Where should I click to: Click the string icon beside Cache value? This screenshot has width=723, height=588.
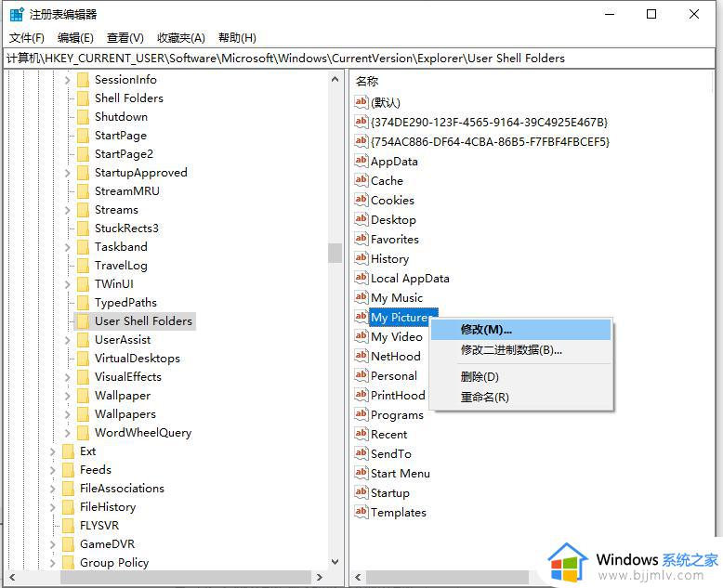tap(361, 179)
